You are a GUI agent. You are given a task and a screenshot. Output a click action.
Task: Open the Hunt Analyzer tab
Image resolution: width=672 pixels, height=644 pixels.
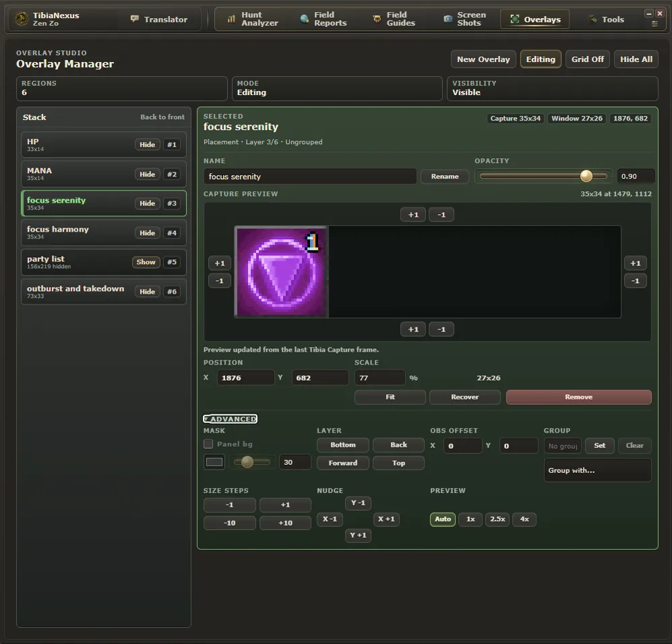point(253,19)
